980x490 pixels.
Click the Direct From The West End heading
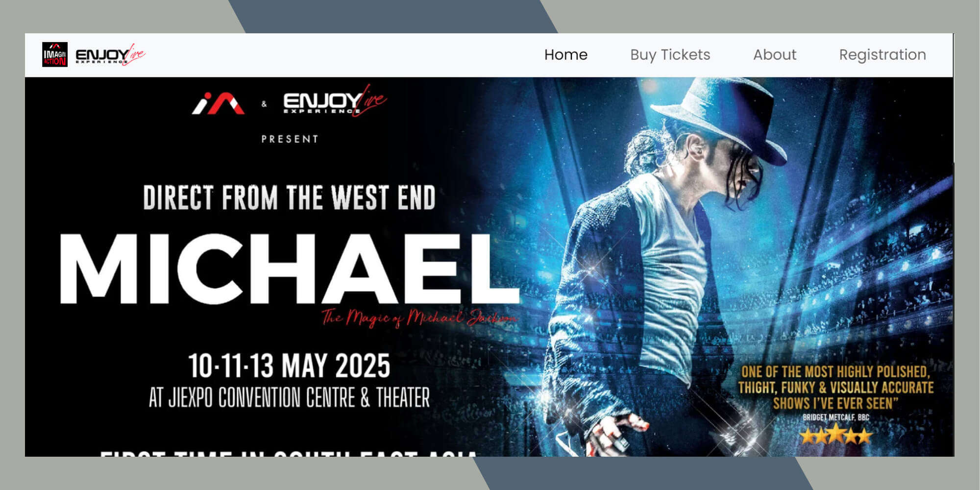pyautogui.click(x=289, y=197)
